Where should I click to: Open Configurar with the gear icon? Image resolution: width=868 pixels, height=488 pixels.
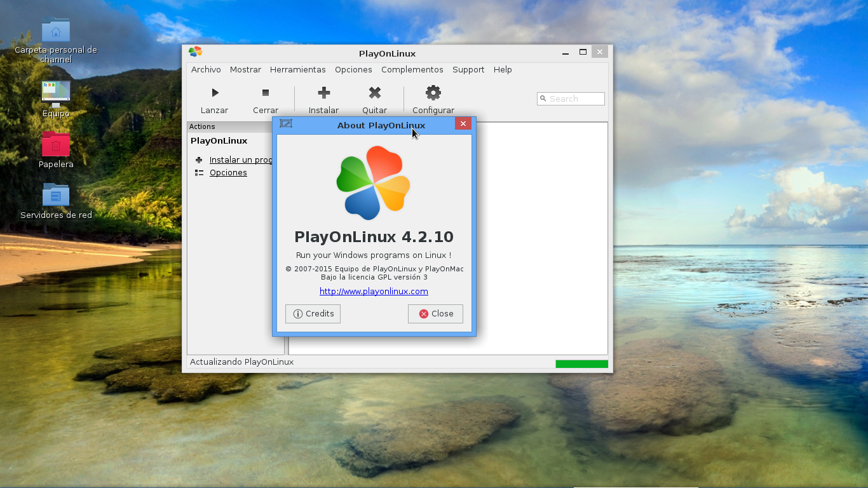433,92
